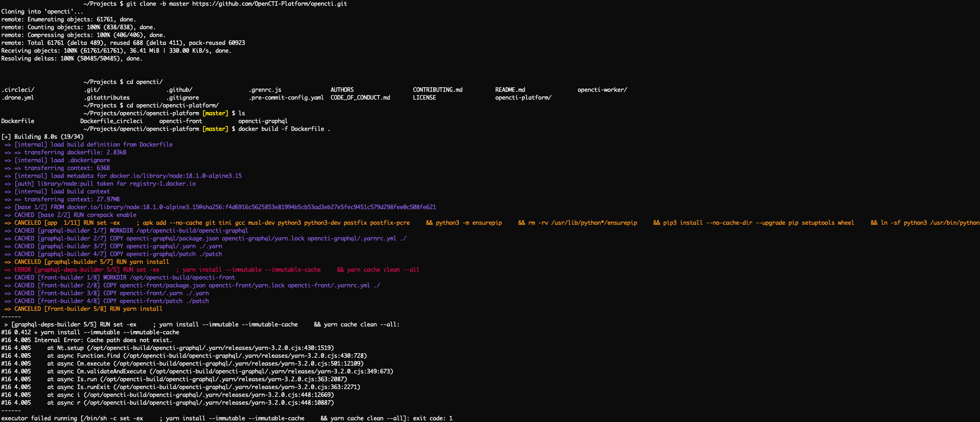The image size is (980, 422).
Task: Select the .circleci/ directory name
Action: coord(18,90)
